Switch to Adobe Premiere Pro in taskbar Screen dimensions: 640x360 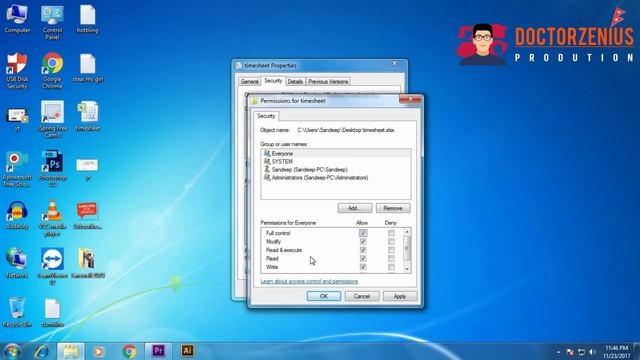click(158, 351)
